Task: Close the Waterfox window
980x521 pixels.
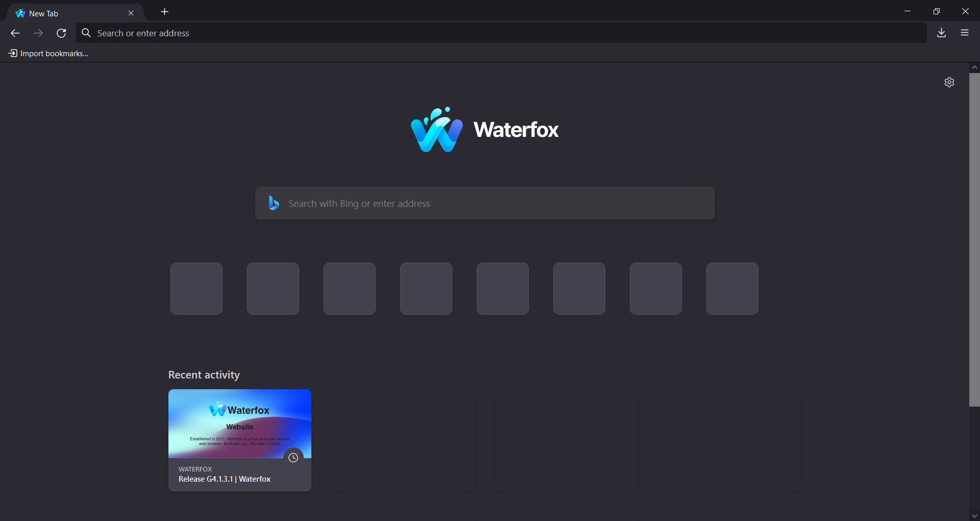Action: tap(965, 11)
